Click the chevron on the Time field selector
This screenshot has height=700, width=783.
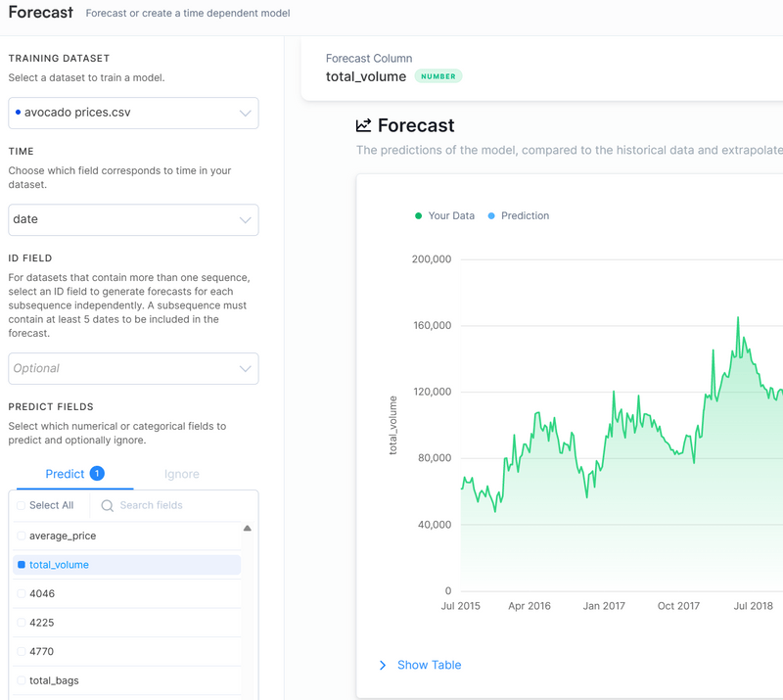(247, 219)
